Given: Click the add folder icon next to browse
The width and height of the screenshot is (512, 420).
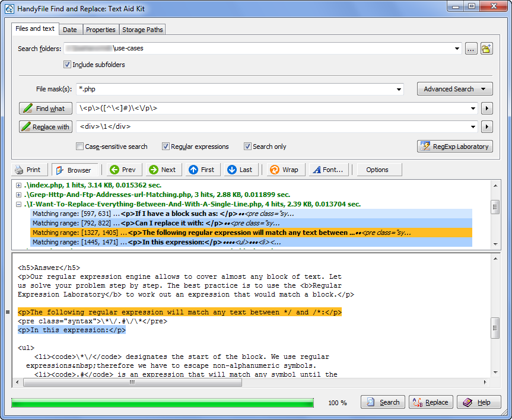Looking at the screenshot, I should [x=486, y=49].
